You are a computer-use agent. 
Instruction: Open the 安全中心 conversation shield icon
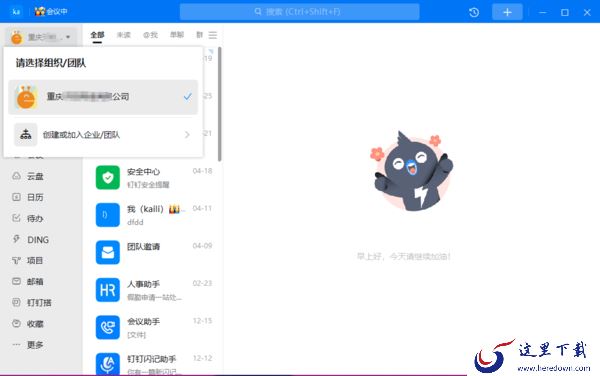108,177
